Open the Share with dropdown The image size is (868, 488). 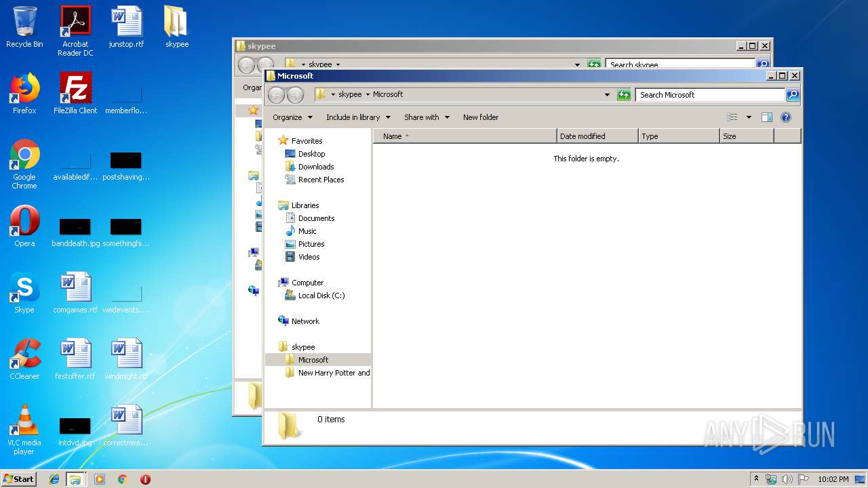[427, 117]
